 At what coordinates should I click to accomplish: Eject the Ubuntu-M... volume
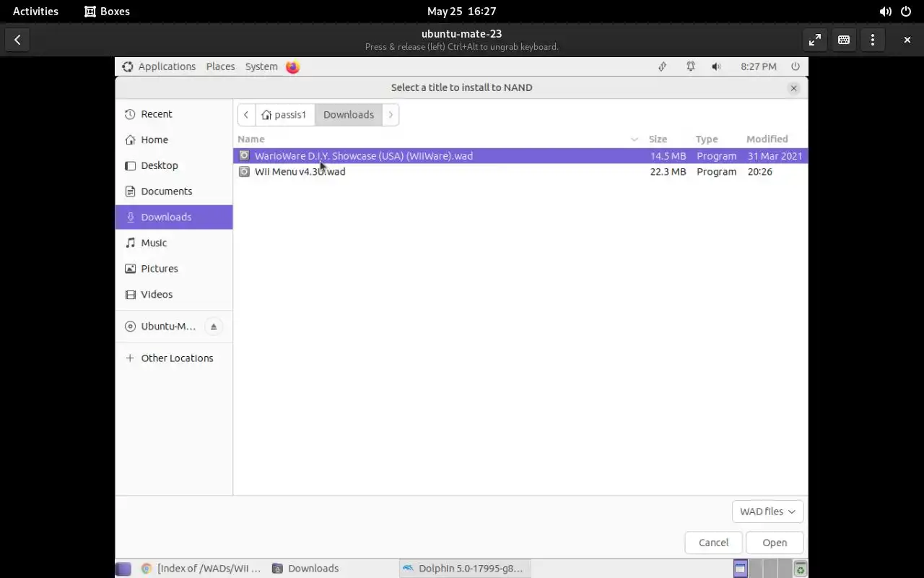point(213,327)
